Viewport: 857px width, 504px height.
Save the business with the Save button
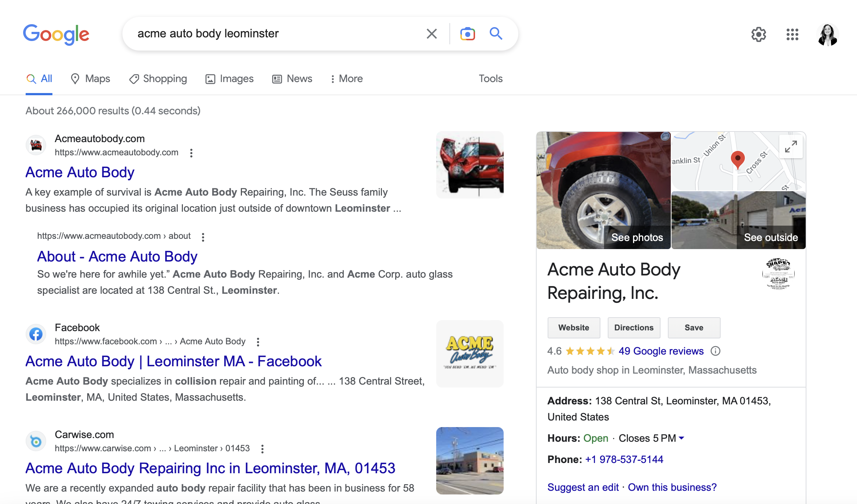pyautogui.click(x=694, y=328)
